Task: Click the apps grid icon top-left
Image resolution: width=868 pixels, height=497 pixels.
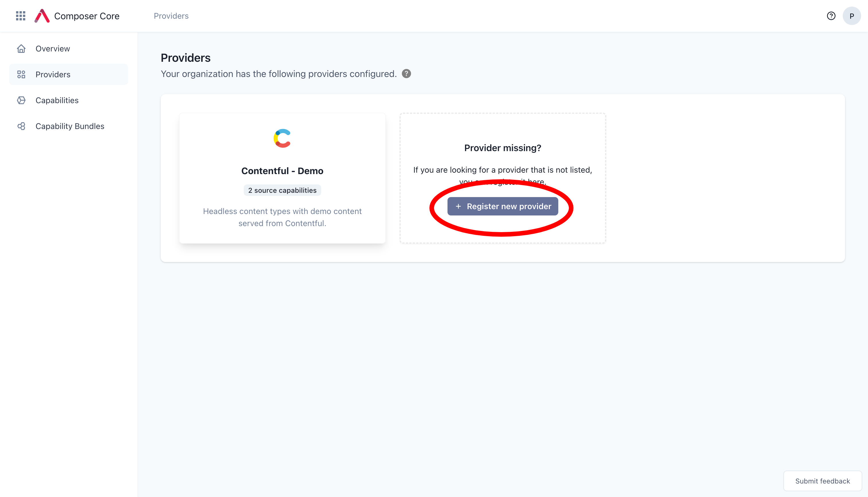Action: (x=21, y=16)
